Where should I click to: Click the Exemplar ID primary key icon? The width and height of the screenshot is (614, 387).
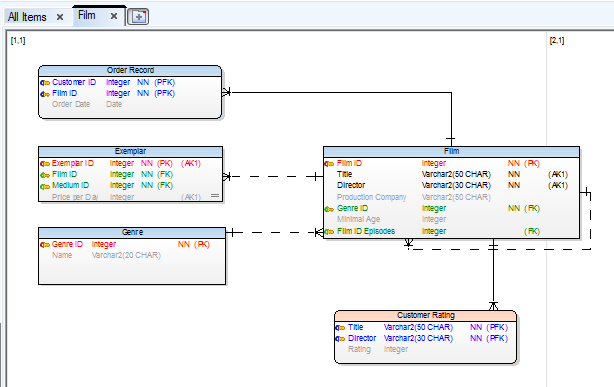45,164
